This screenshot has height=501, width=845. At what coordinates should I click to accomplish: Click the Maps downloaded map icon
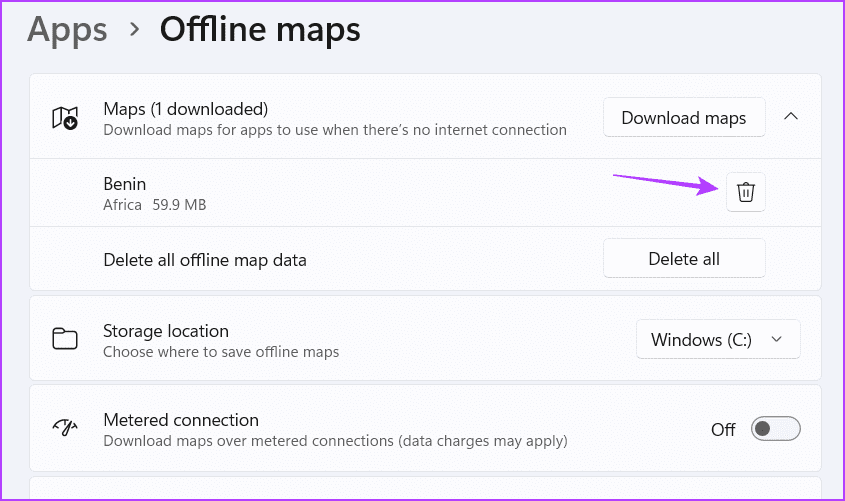point(65,118)
